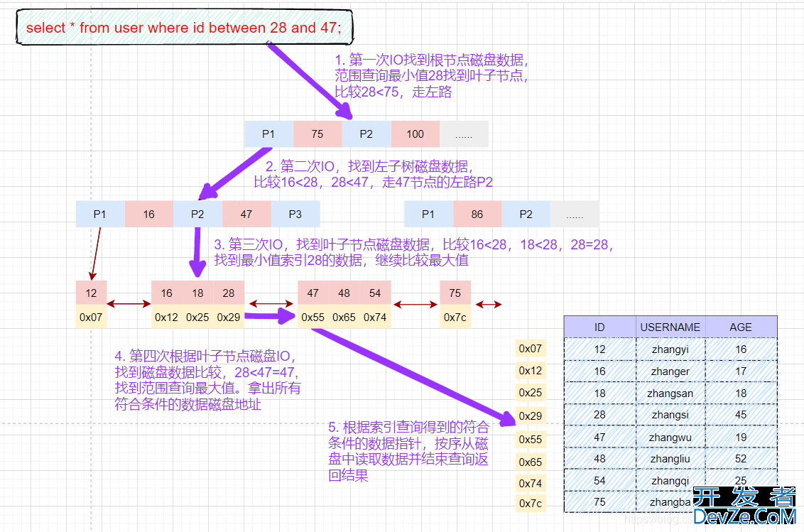Click the '......' cell in node with key 86
804x532 pixels.
[x=575, y=214]
